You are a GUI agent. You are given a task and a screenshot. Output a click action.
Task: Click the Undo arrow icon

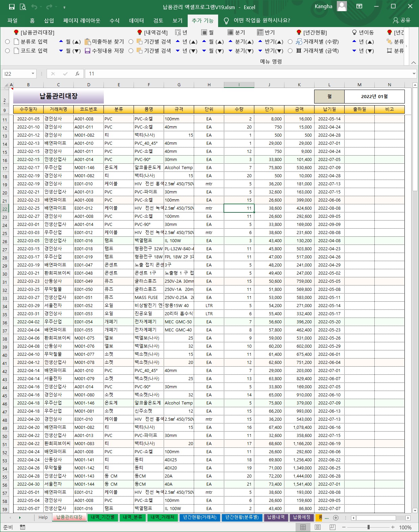click(34, 7)
